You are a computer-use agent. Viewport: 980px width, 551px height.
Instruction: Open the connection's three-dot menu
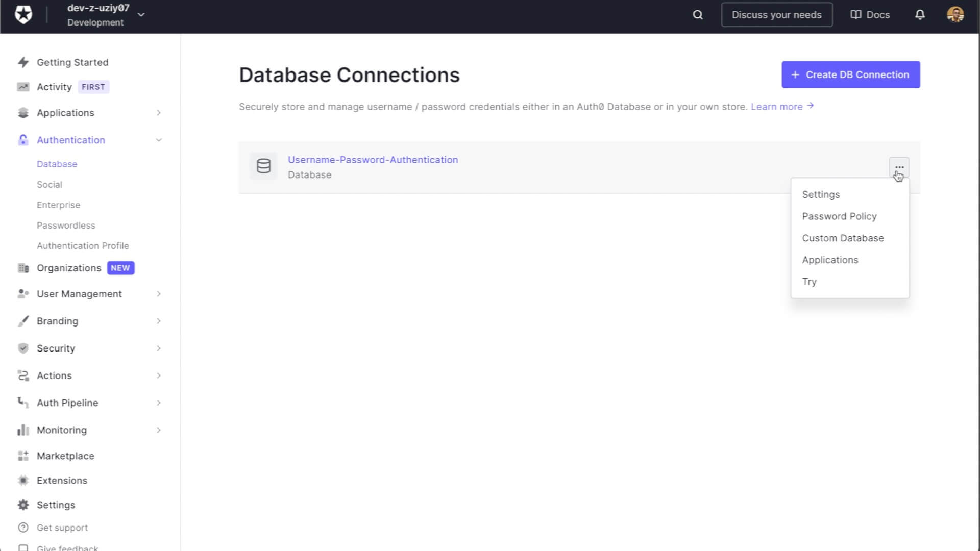(899, 167)
